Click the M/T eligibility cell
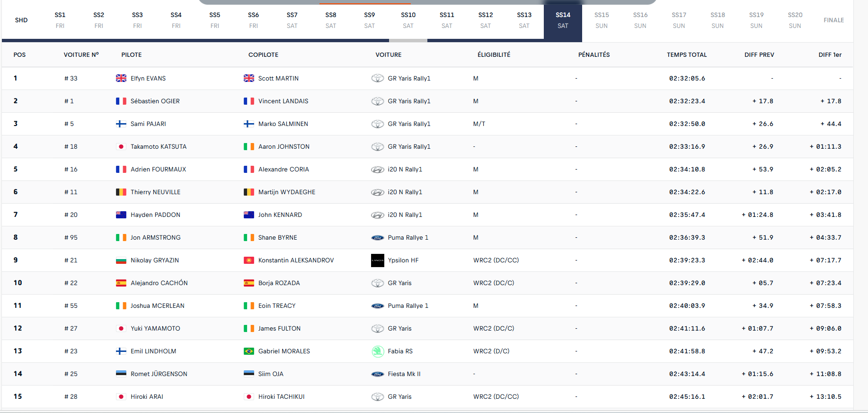The height and width of the screenshot is (413, 868). click(479, 124)
